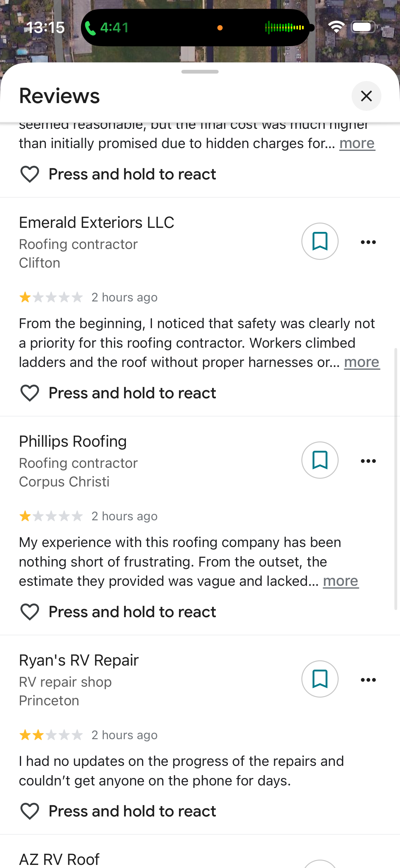Open Emerald Exteriors LLC place page
Image resolution: width=400 pixels, height=868 pixels.
[97, 222]
